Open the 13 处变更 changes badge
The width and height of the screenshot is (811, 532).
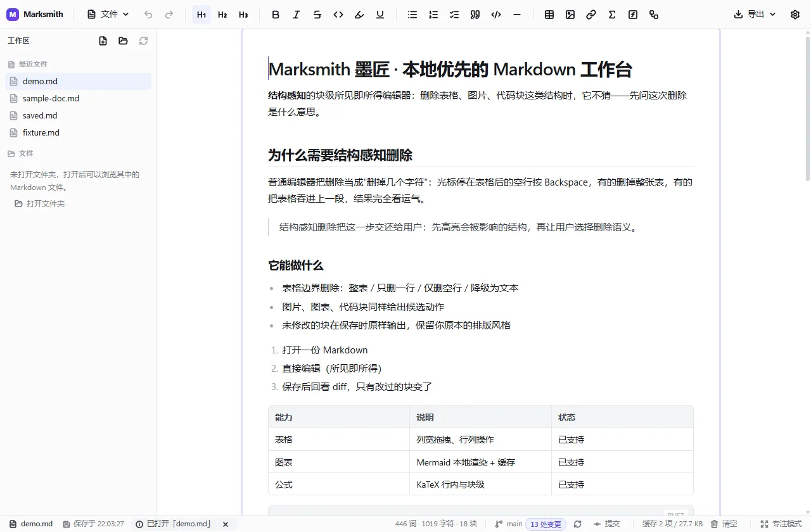[546, 524]
